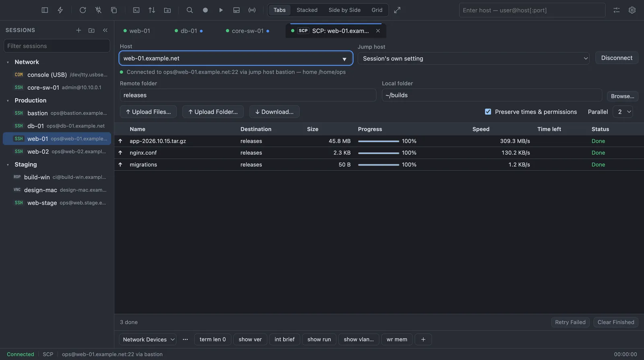Image resolution: width=644 pixels, height=360 pixels.
Task: Open the Host combo box dropdown
Action: click(x=344, y=59)
